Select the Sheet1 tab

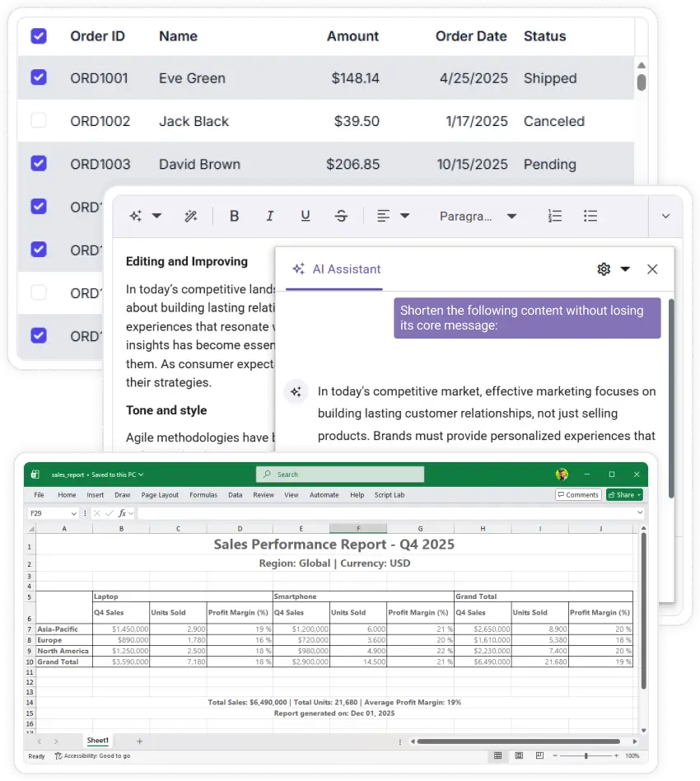point(97,741)
